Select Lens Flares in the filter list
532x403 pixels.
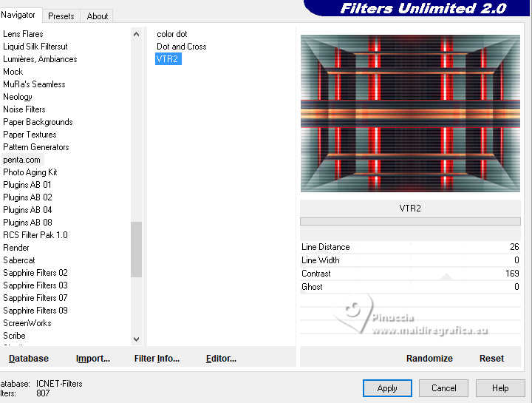(23, 34)
